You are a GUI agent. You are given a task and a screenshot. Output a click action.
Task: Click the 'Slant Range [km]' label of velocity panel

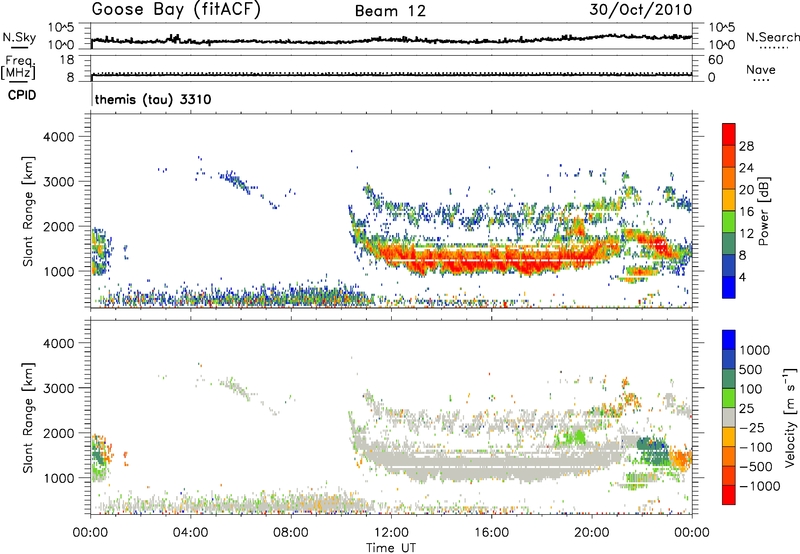tap(28, 417)
